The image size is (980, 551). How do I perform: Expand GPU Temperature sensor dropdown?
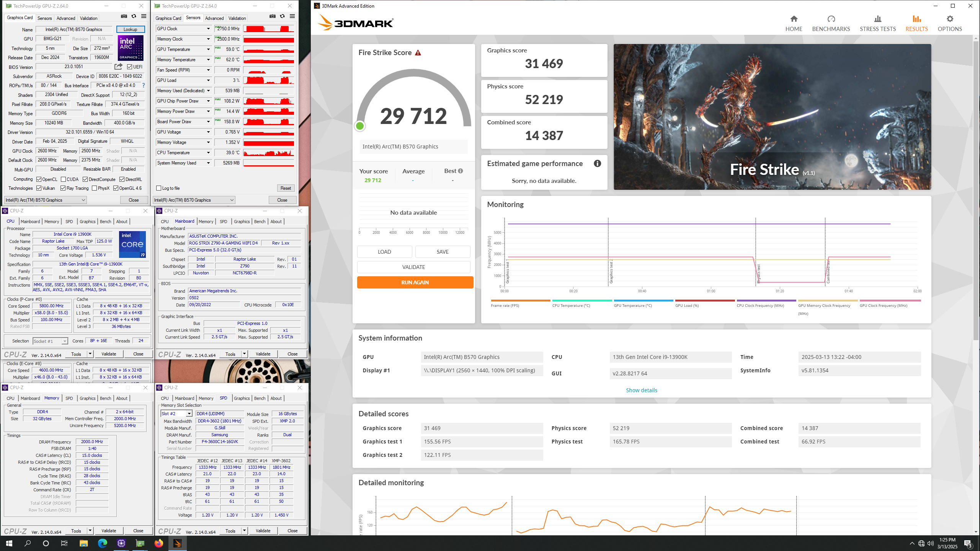click(208, 49)
